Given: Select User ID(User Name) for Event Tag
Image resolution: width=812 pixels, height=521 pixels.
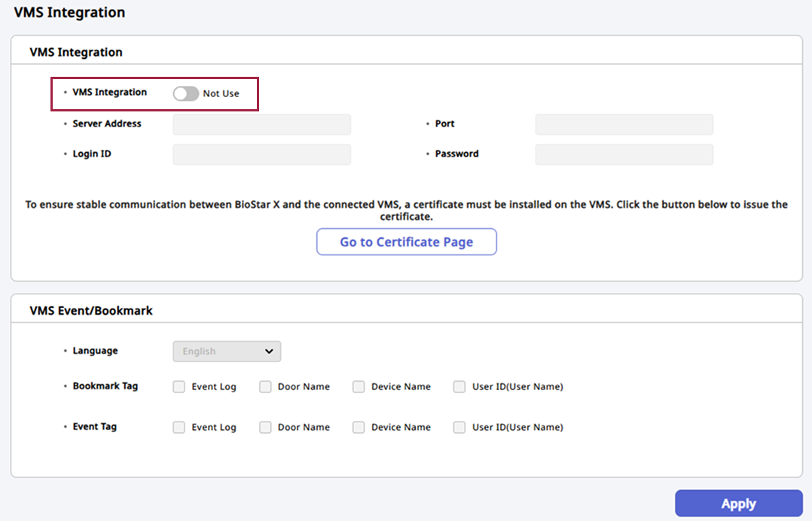Looking at the screenshot, I should (x=459, y=427).
